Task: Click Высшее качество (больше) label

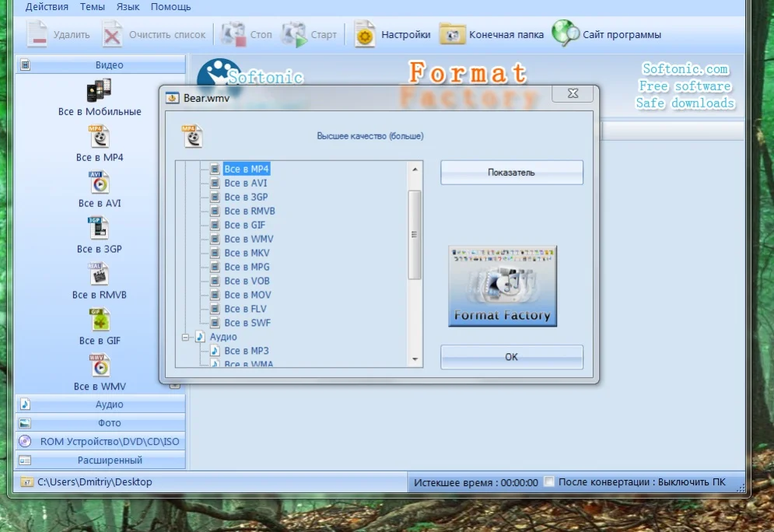Action: [370, 136]
